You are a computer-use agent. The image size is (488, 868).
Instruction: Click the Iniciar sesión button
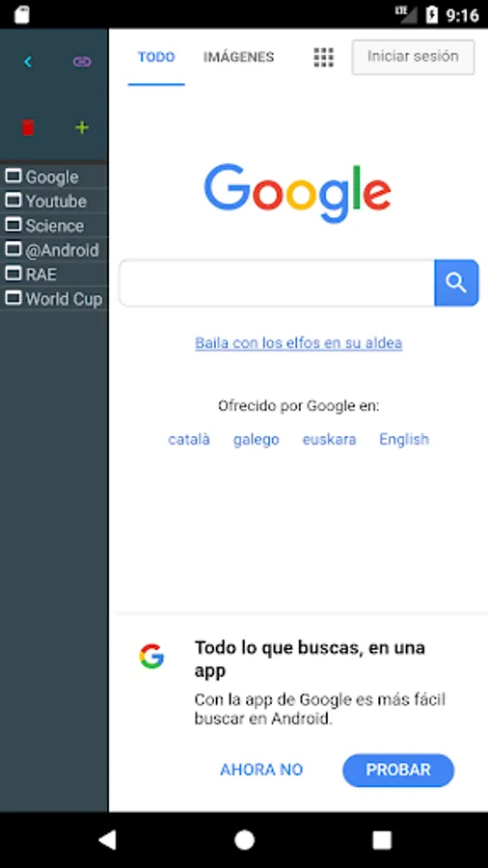point(413,57)
